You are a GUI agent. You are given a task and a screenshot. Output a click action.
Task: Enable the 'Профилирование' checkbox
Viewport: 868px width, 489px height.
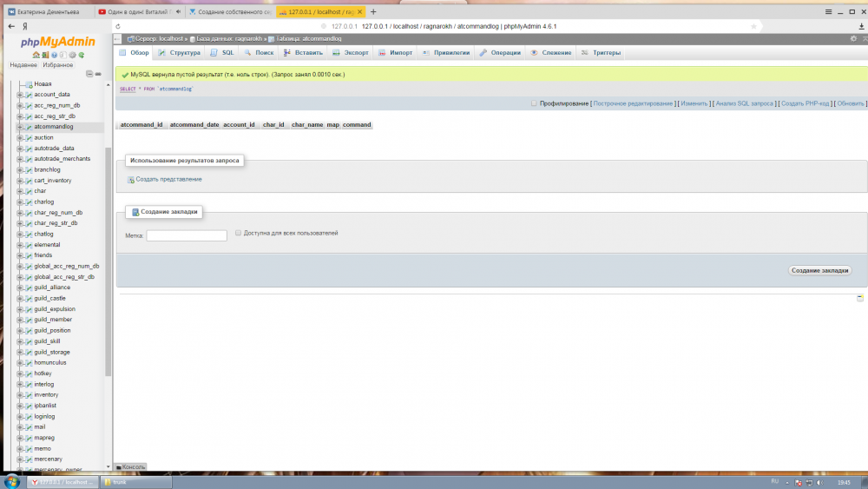pyautogui.click(x=535, y=103)
